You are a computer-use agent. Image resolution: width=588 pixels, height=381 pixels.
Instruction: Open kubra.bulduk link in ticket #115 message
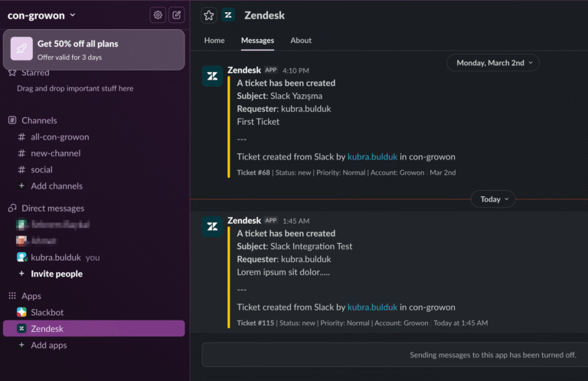[372, 307]
